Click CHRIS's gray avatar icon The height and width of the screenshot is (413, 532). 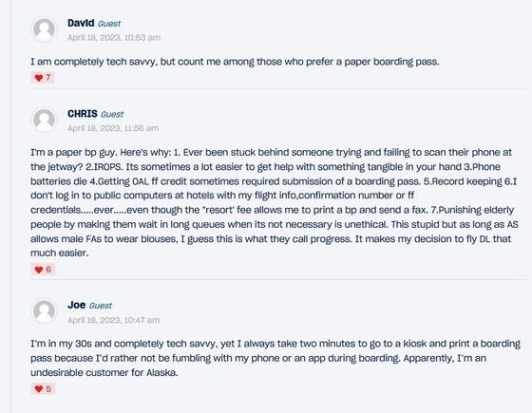click(x=44, y=120)
